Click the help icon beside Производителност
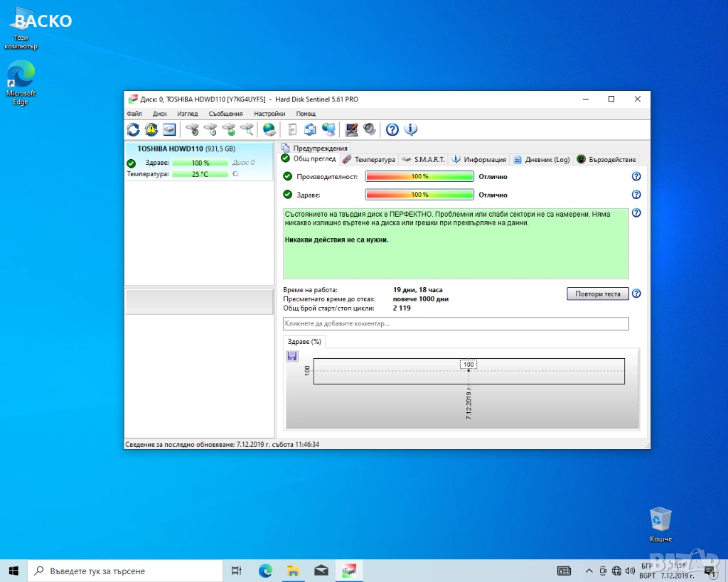This screenshot has width=728, height=582. tap(636, 176)
